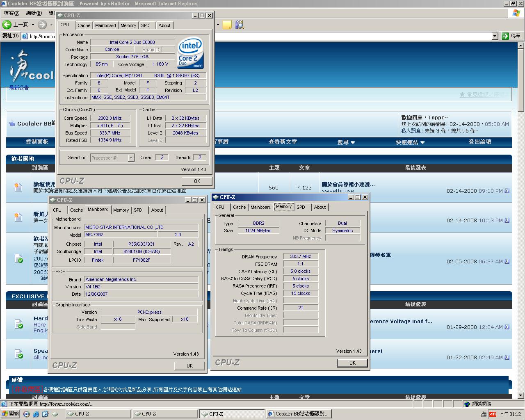The height and width of the screenshot is (420, 525).
Task: Click the Core Speed value 2002.3 MHz
Action: pos(110,118)
